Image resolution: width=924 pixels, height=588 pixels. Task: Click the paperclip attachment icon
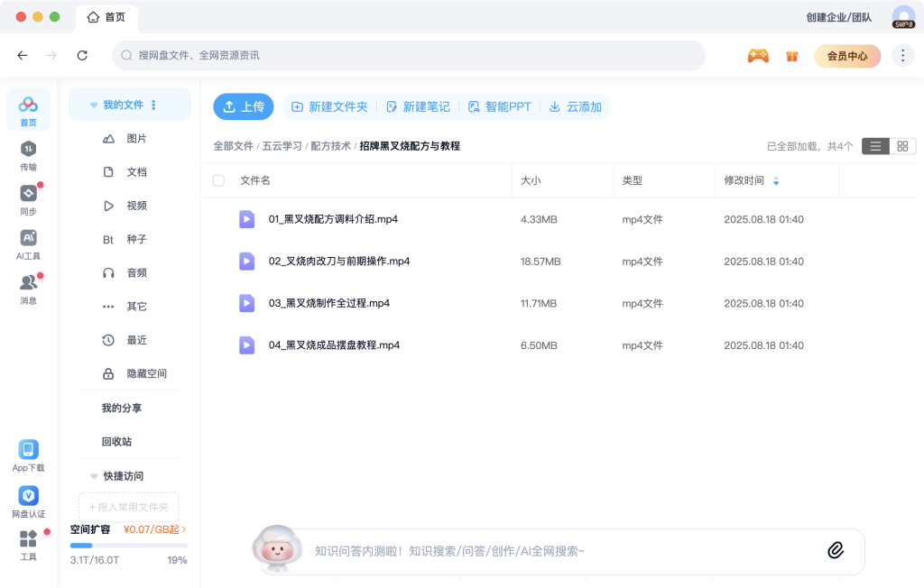tap(836, 550)
